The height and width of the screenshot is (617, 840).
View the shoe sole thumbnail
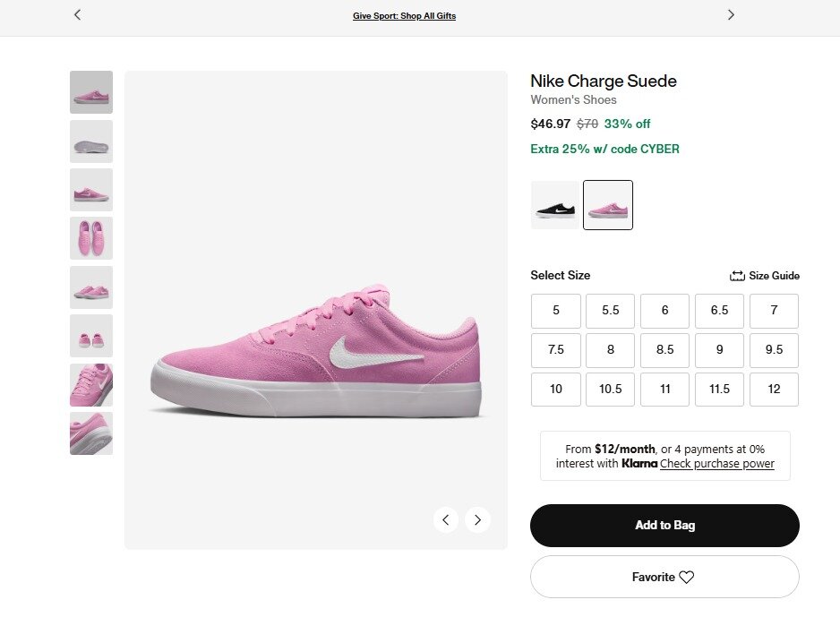pos(91,141)
